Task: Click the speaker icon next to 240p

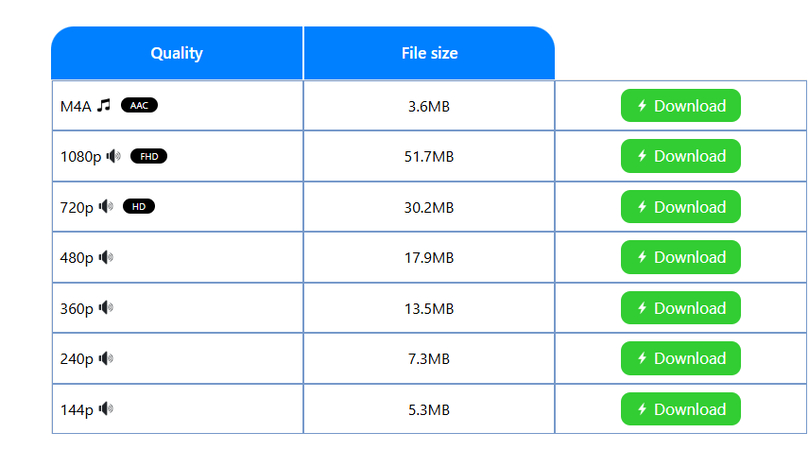Action: tap(106, 358)
